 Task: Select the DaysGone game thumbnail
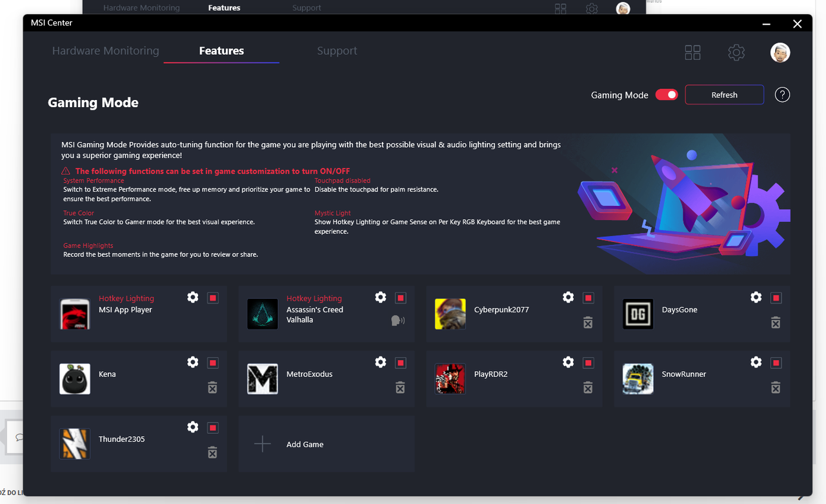point(638,314)
